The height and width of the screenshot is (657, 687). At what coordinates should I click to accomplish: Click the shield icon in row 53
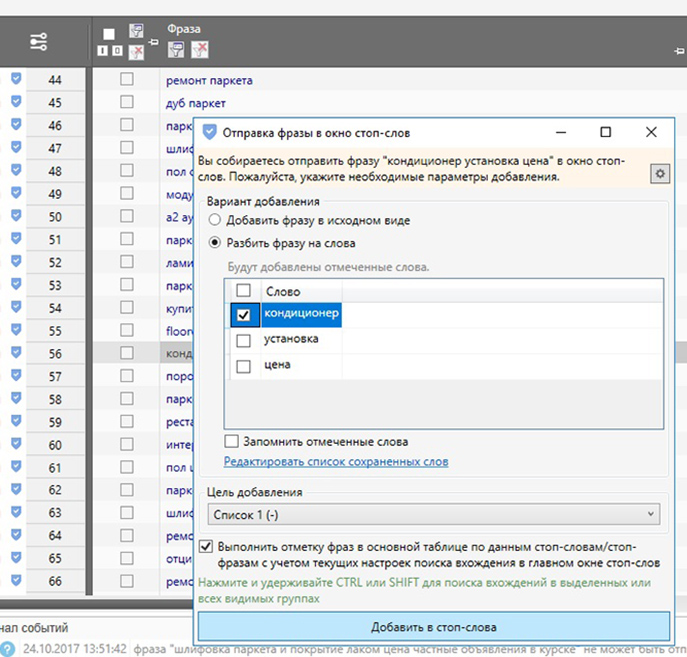coord(16,284)
